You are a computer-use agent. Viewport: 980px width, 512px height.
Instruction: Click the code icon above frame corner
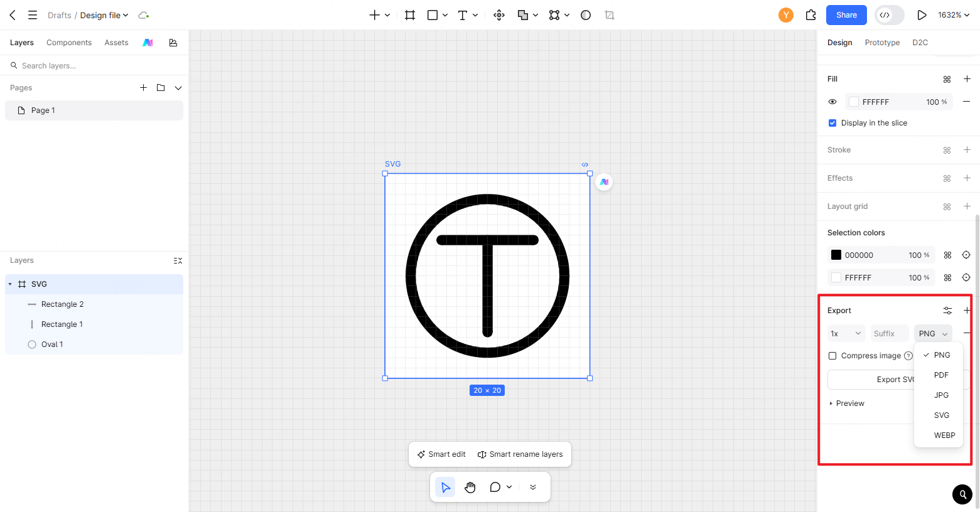(585, 164)
